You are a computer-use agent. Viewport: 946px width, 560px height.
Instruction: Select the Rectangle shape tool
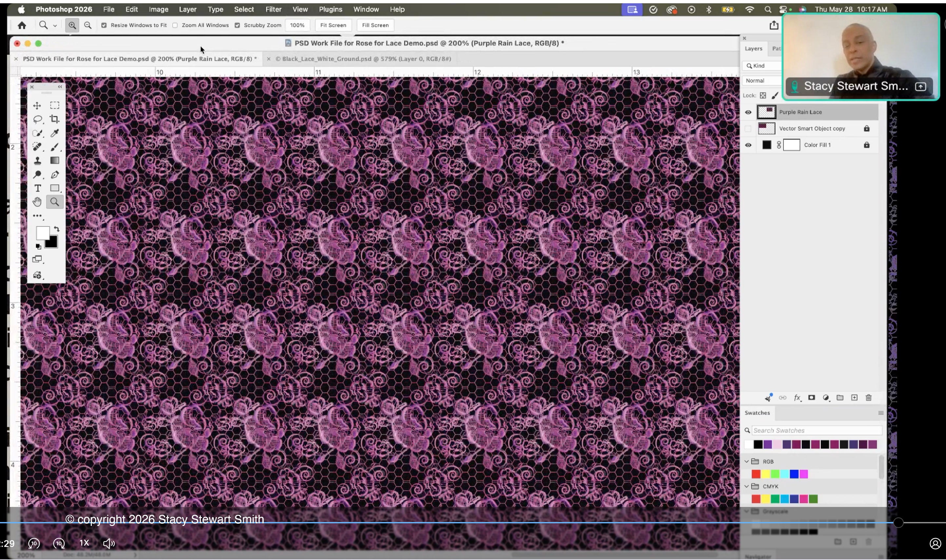pyautogui.click(x=55, y=188)
